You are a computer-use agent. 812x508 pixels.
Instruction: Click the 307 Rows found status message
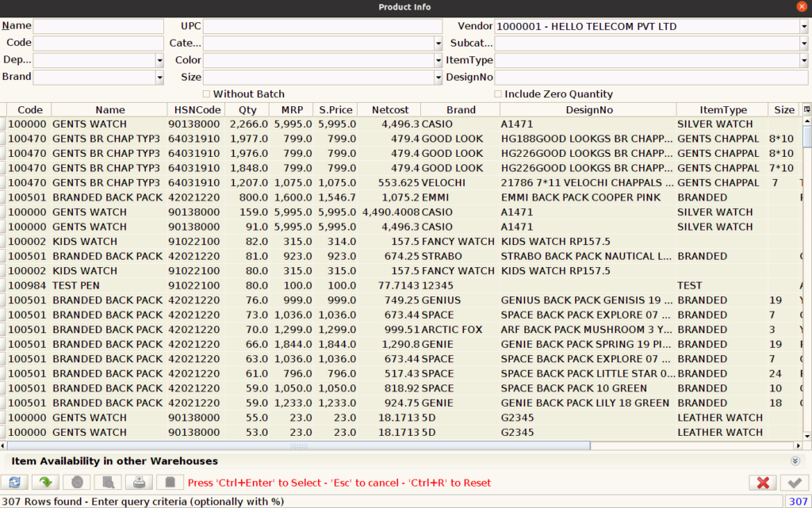coord(143,502)
